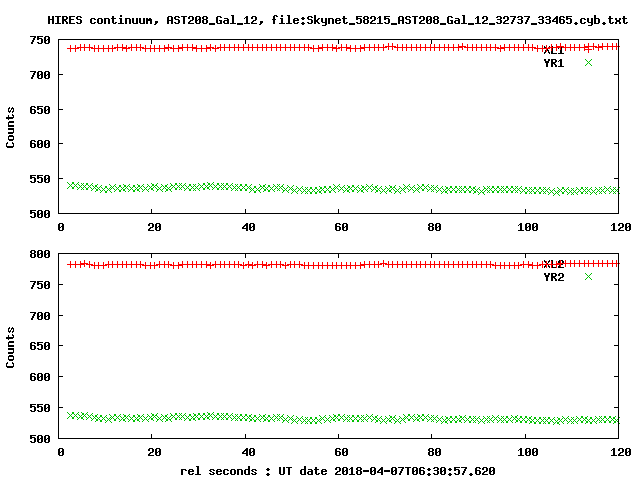Click the 650 tick label on upper plot
Image resolution: width=640 pixels, height=480 pixels.
tap(40, 110)
